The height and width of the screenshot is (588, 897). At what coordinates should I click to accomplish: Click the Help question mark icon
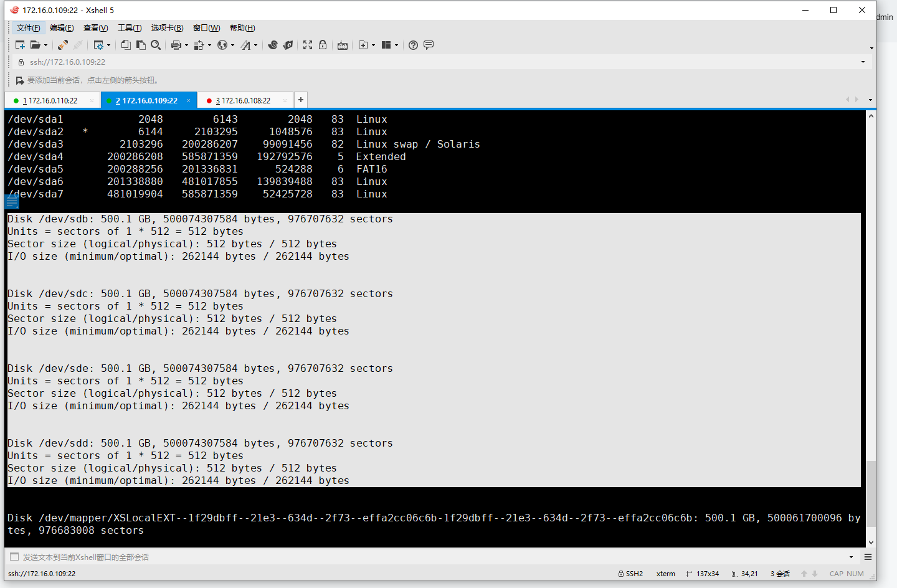413,45
